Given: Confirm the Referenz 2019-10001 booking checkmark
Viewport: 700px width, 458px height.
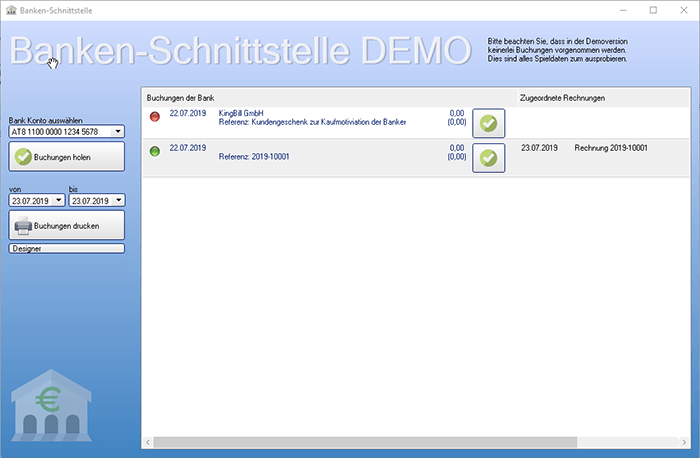Looking at the screenshot, I should pyautogui.click(x=488, y=158).
